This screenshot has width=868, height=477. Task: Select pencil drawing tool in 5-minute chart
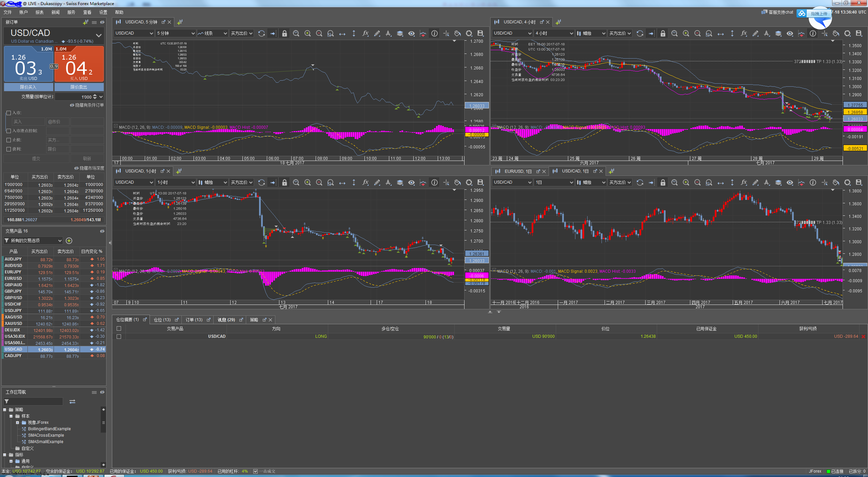point(377,33)
